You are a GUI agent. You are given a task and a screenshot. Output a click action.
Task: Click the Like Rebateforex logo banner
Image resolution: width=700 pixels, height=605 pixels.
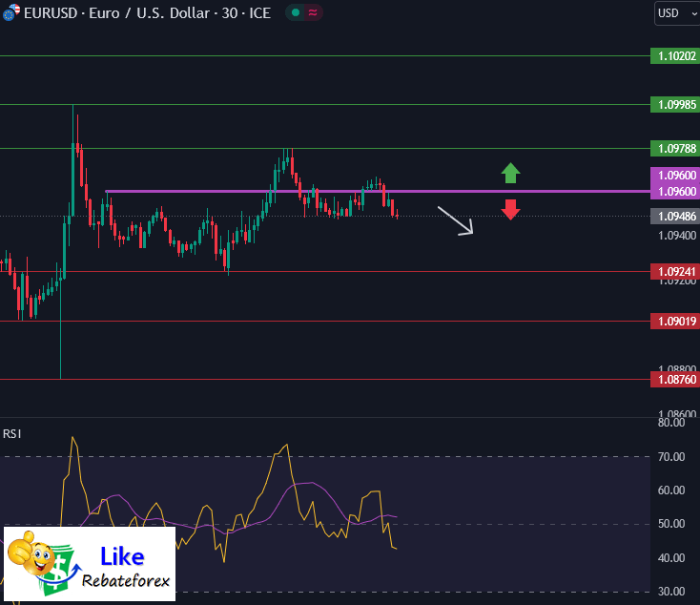tap(90, 564)
